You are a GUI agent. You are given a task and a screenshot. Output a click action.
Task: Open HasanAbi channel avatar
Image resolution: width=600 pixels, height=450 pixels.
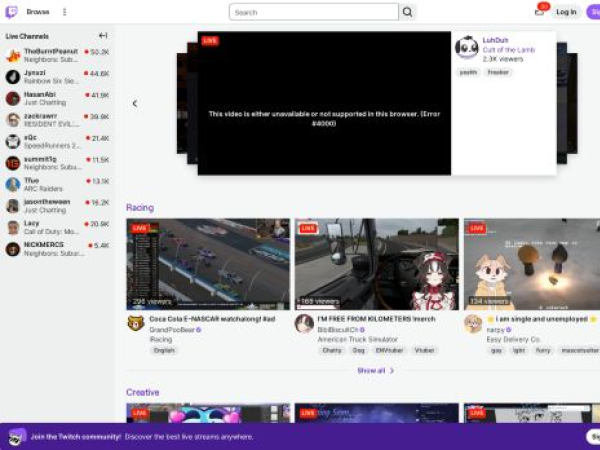pos(13,98)
